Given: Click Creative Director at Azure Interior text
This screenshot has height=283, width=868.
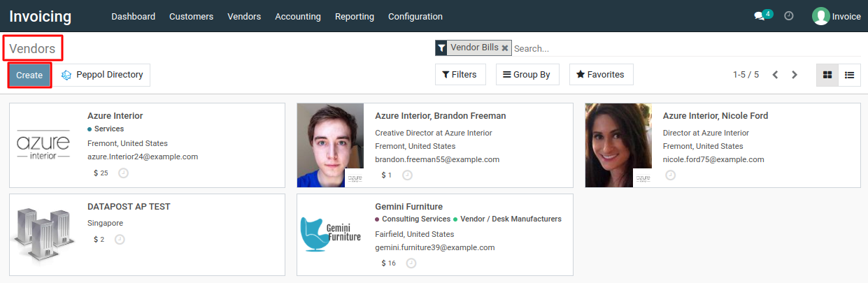Looking at the screenshot, I should (434, 133).
